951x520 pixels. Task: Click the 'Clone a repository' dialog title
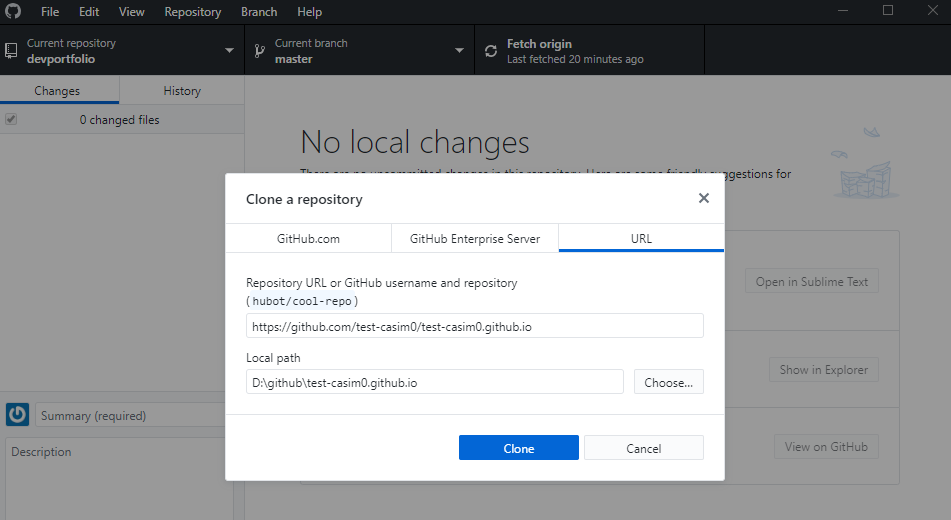coord(304,199)
